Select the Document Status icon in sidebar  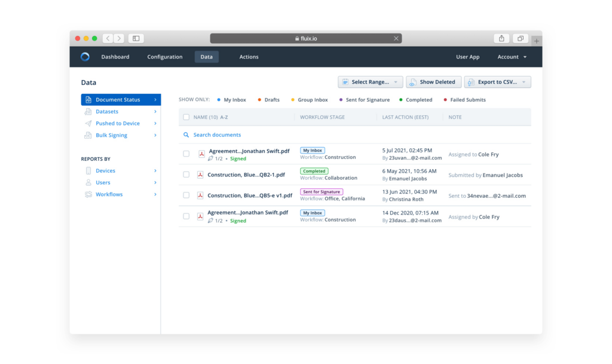[90, 99]
